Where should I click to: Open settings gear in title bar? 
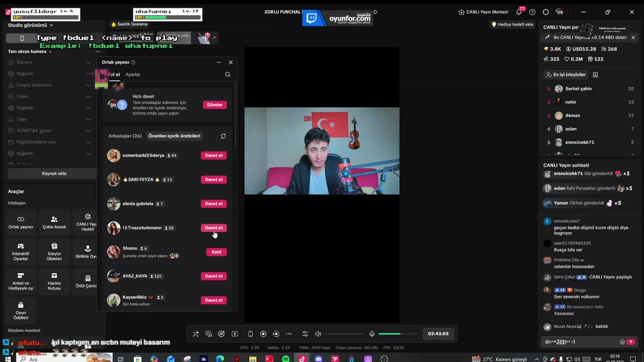546,12
